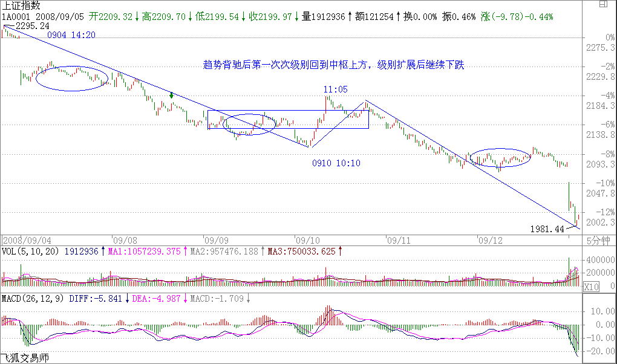Click the blue trend annotation text
The image size is (617, 364).
coord(333,65)
